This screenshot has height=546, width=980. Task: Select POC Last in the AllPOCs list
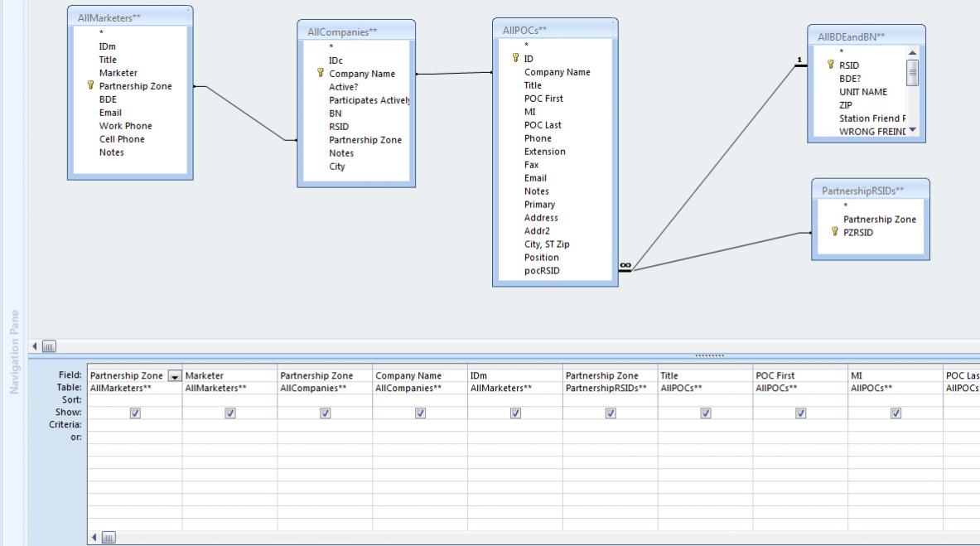click(543, 125)
